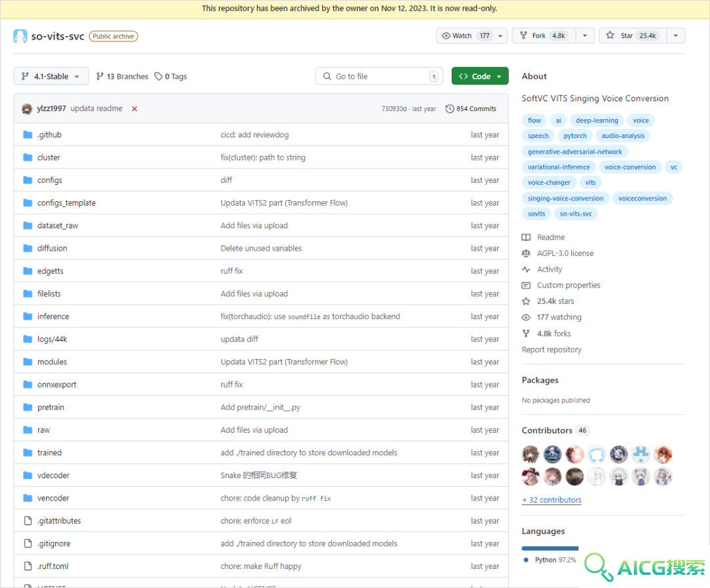This screenshot has width=710, height=588.
Task: Open the 854 Commits history
Action: (471, 109)
